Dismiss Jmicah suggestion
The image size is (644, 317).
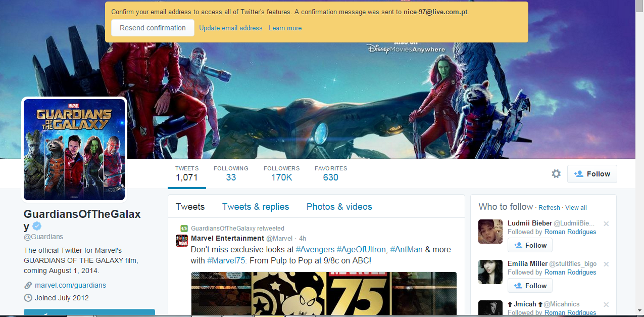click(x=606, y=304)
